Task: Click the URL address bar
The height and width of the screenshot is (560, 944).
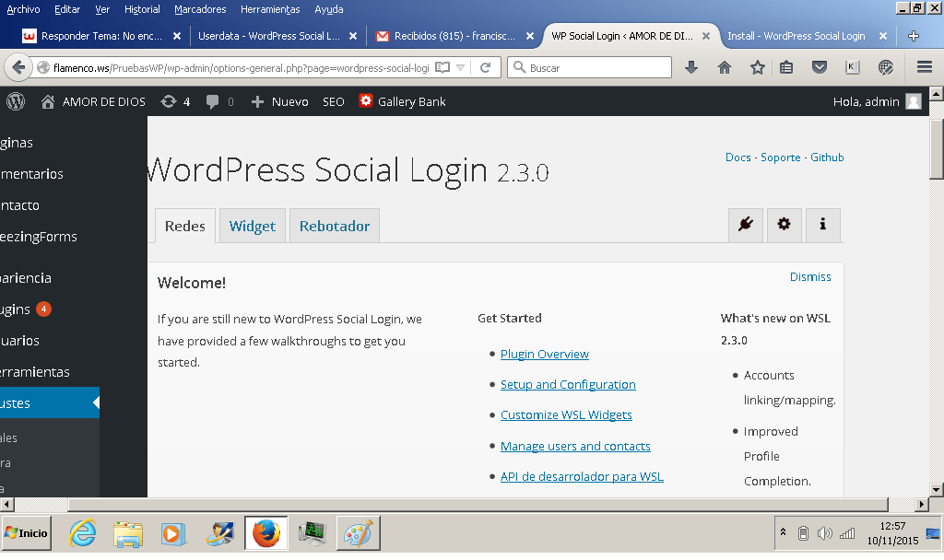Action: 241,67
